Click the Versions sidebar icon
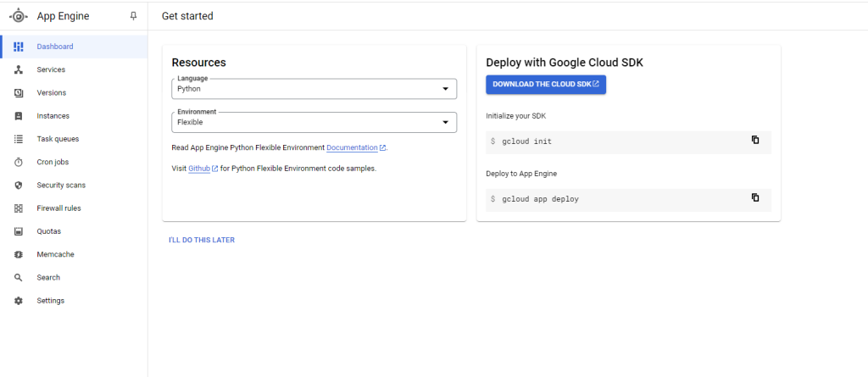Screen dimensions: 868x377 [x=19, y=92]
